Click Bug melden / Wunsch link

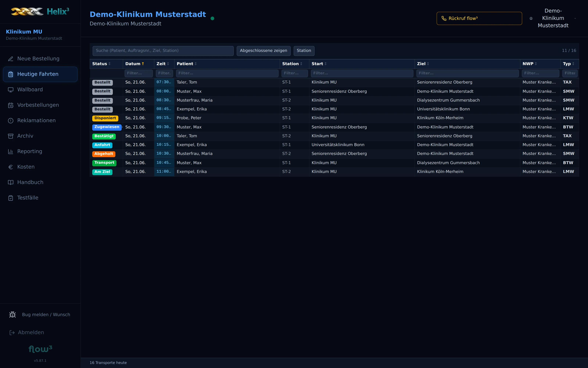pos(40,314)
